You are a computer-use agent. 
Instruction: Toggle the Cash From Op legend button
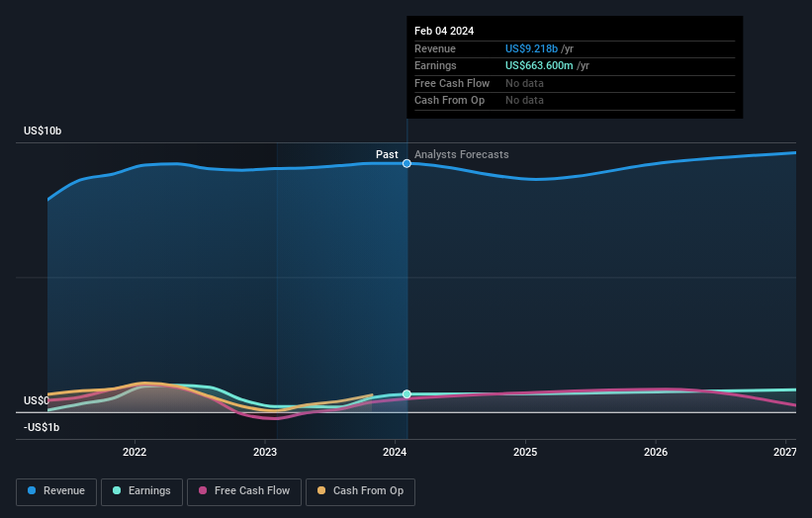(360, 491)
